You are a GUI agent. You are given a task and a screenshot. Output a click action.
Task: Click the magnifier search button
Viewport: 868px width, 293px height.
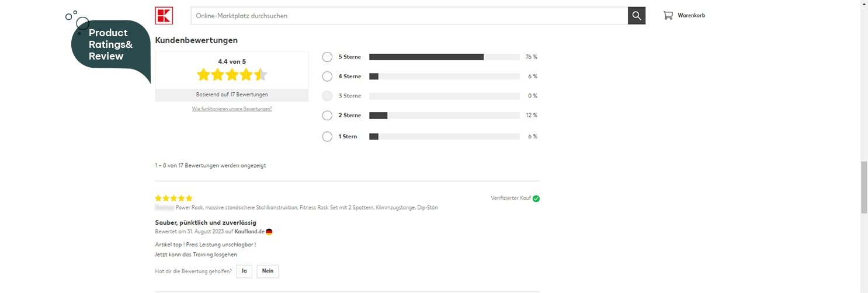(x=637, y=16)
